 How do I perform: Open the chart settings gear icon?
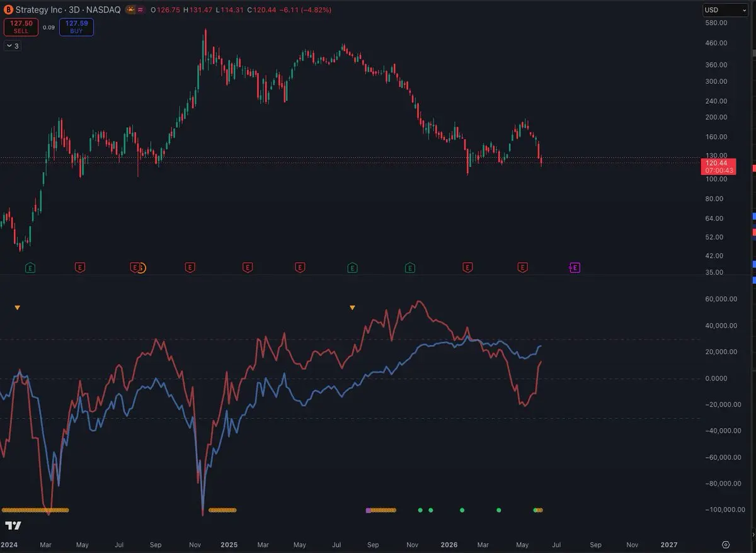[x=726, y=545]
